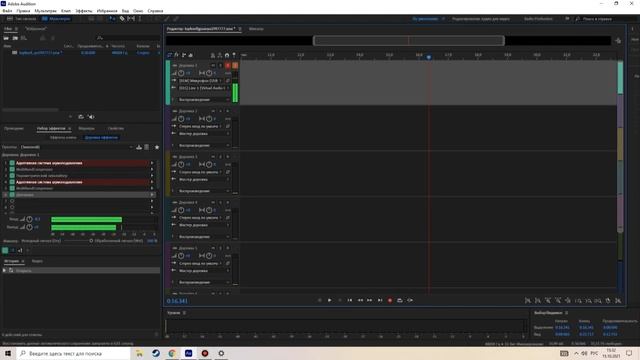Jump playhead to previous point in transport
The height and width of the screenshot is (360, 640).
click(x=350, y=300)
